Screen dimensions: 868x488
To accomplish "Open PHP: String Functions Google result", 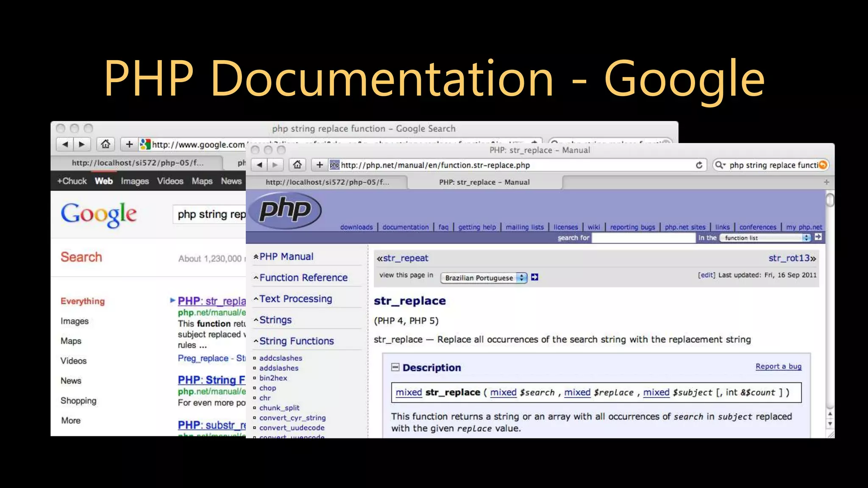I will point(211,380).
